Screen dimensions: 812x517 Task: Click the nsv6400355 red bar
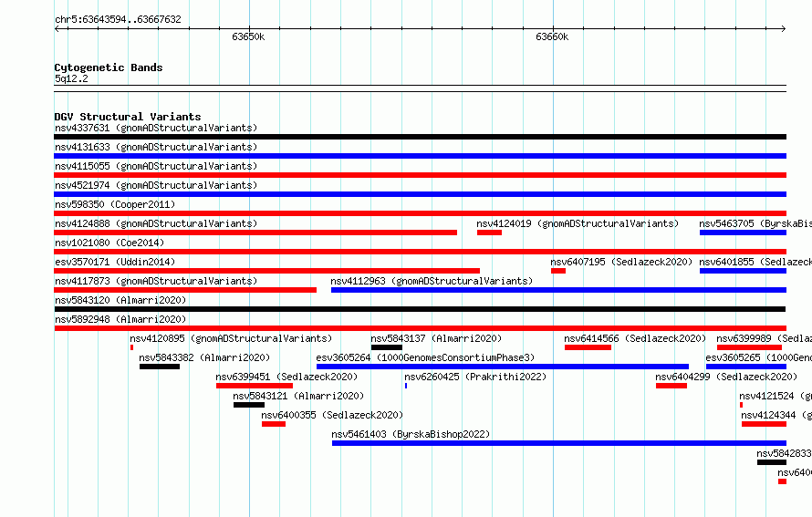(274, 424)
